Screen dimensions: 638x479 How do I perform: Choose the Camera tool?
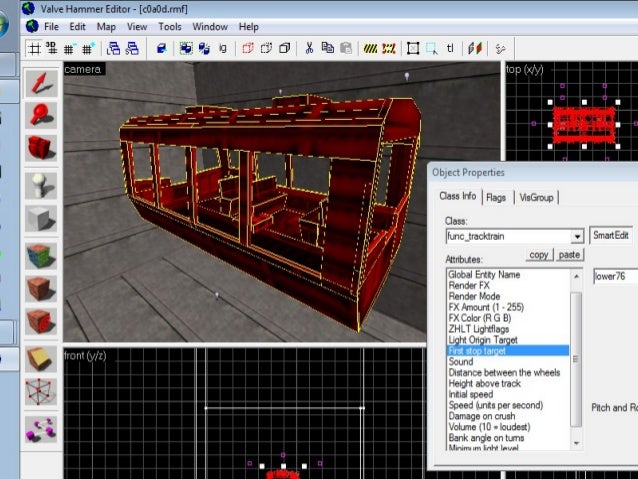[x=41, y=147]
